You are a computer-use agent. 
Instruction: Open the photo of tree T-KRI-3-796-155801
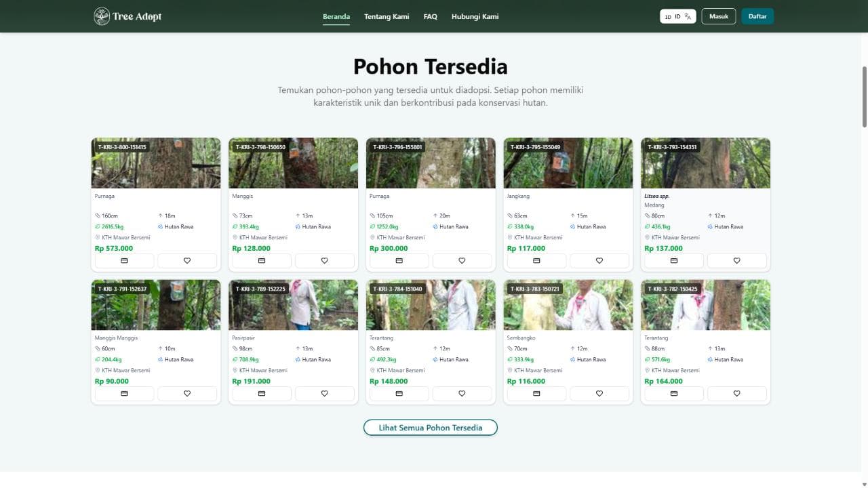click(x=431, y=163)
